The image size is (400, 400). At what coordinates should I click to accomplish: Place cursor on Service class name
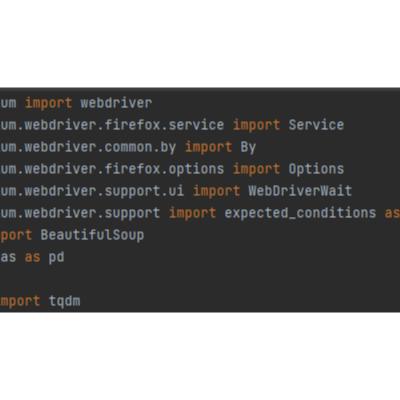tap(316, 125)
